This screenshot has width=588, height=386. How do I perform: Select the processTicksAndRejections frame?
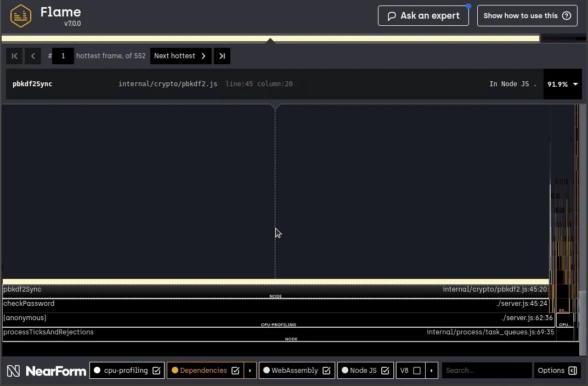click(x=219, y=332)
